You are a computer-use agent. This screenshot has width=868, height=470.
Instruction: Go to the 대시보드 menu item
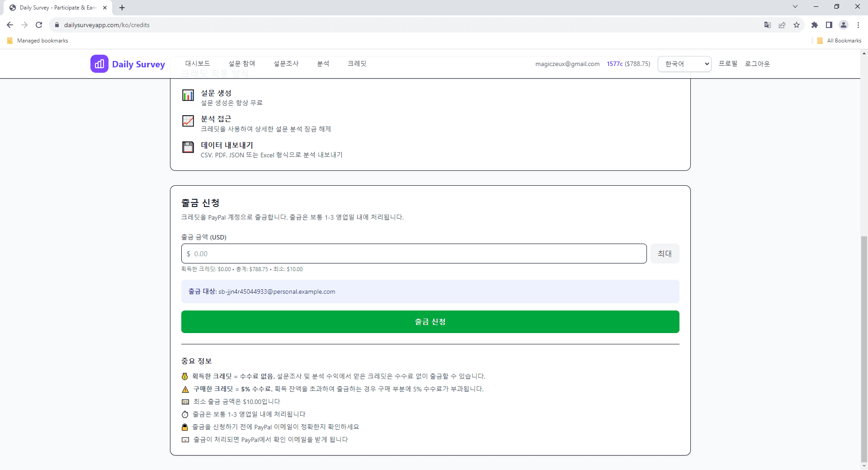pos(198,64)
